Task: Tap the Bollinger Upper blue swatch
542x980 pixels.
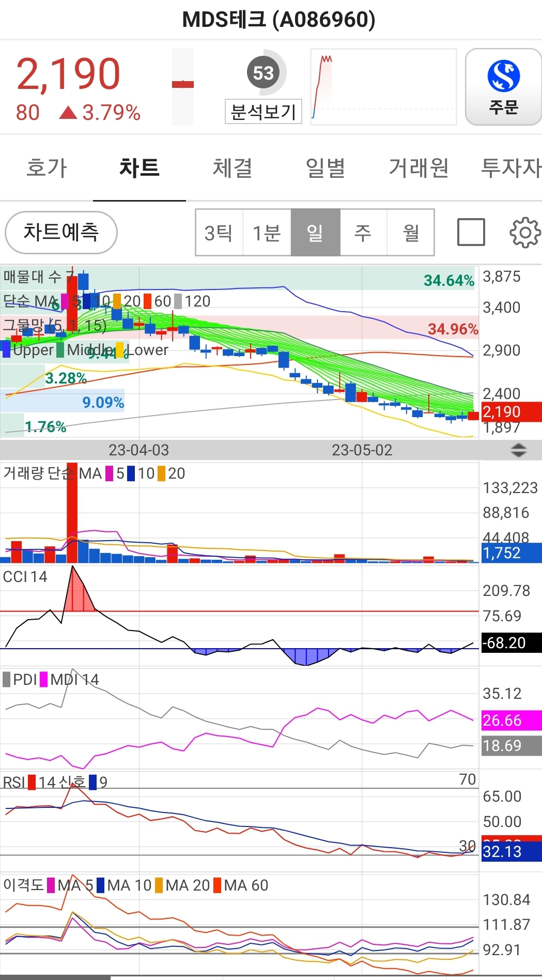Action: (6, 350)
